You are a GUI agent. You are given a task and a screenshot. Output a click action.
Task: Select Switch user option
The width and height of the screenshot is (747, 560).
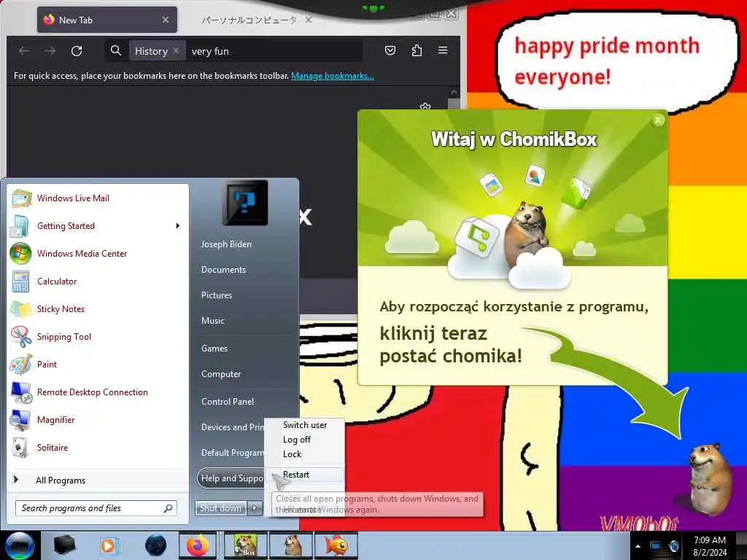click(304, 425)
